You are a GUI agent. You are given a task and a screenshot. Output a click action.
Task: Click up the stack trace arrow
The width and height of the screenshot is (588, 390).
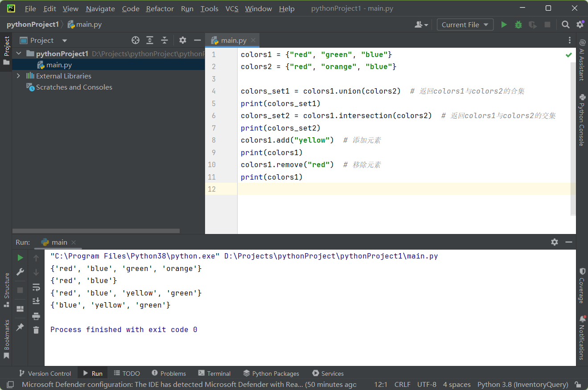(36, 258)
